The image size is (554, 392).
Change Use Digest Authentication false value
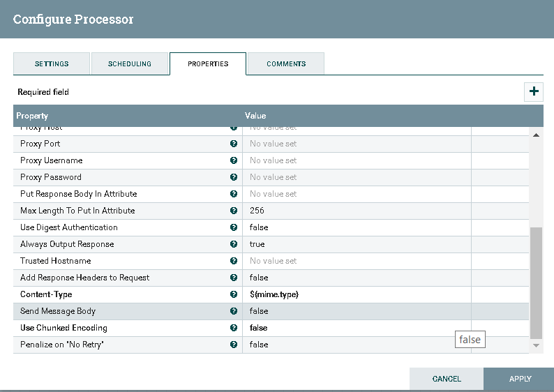coord(357,227)
